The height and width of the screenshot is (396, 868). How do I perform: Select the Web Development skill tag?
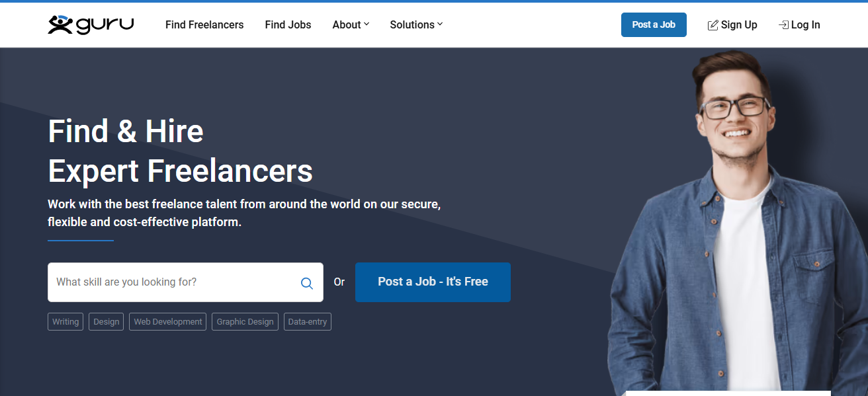pyautogui.click(x=168, y=322)
